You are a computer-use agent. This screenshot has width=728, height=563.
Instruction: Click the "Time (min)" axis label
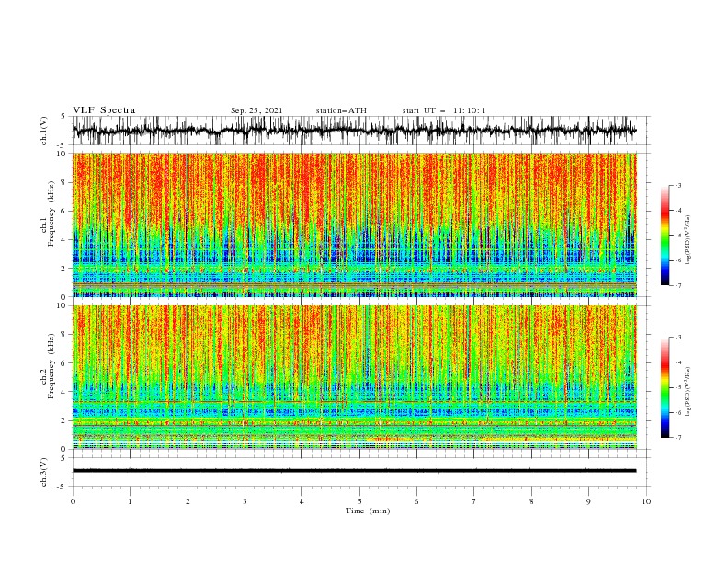(x=368, y=511)
